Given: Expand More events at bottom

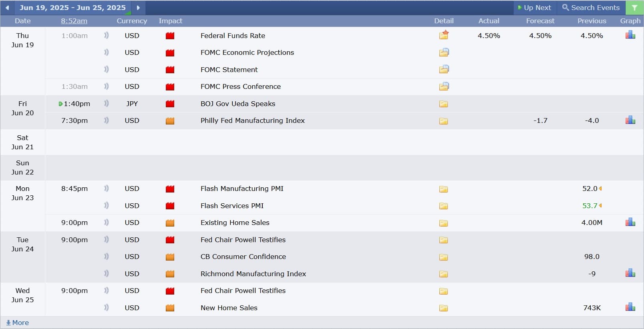Looking at the screenshot, I should [17, 323].
